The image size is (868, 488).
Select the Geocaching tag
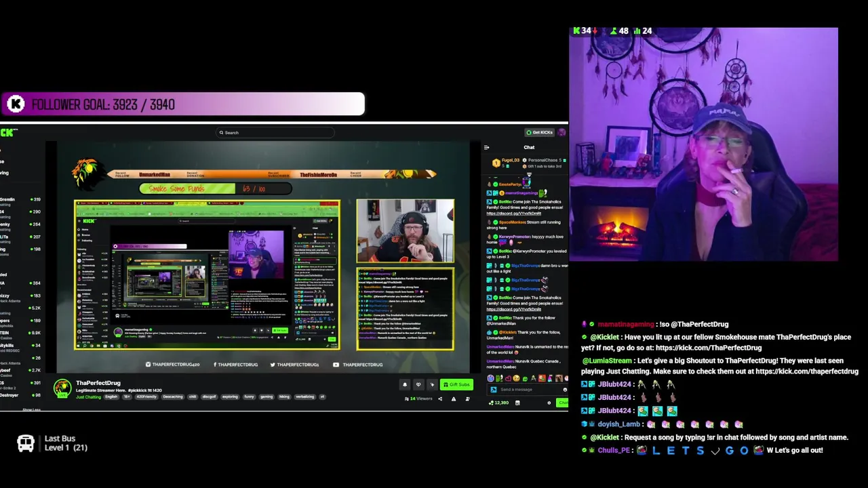pyautogui.click(x=172, y=396)
